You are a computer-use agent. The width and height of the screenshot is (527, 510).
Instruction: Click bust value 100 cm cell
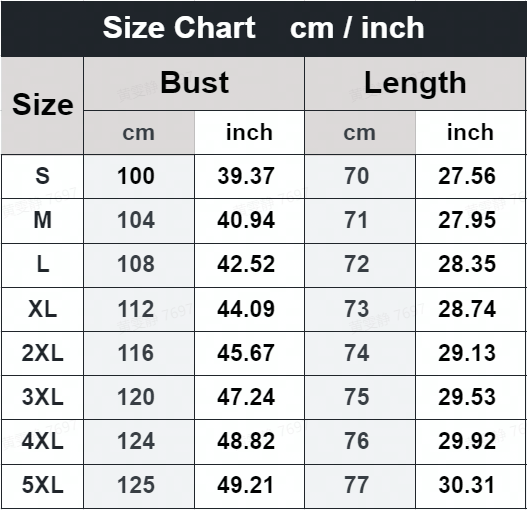coord(139,176)
